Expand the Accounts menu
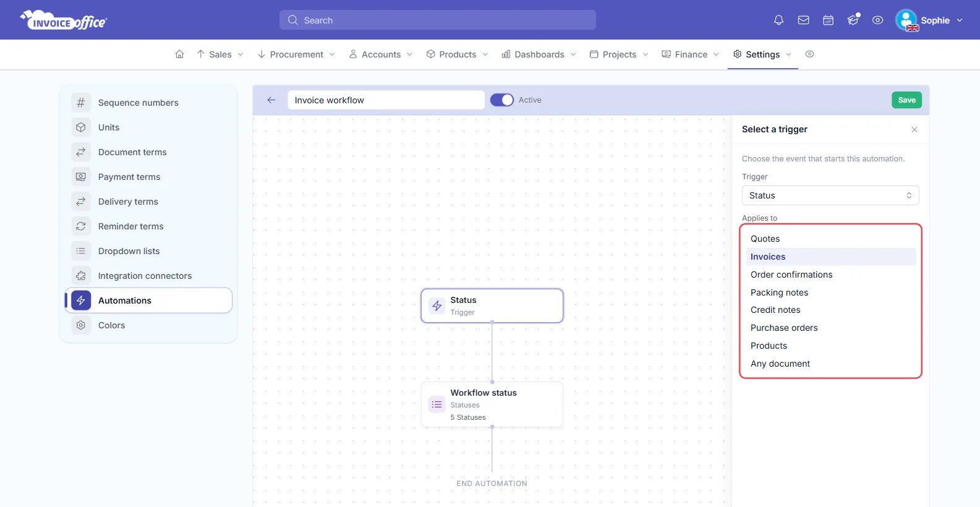This screenshot has height=507, width=980. tap(381, 54)
